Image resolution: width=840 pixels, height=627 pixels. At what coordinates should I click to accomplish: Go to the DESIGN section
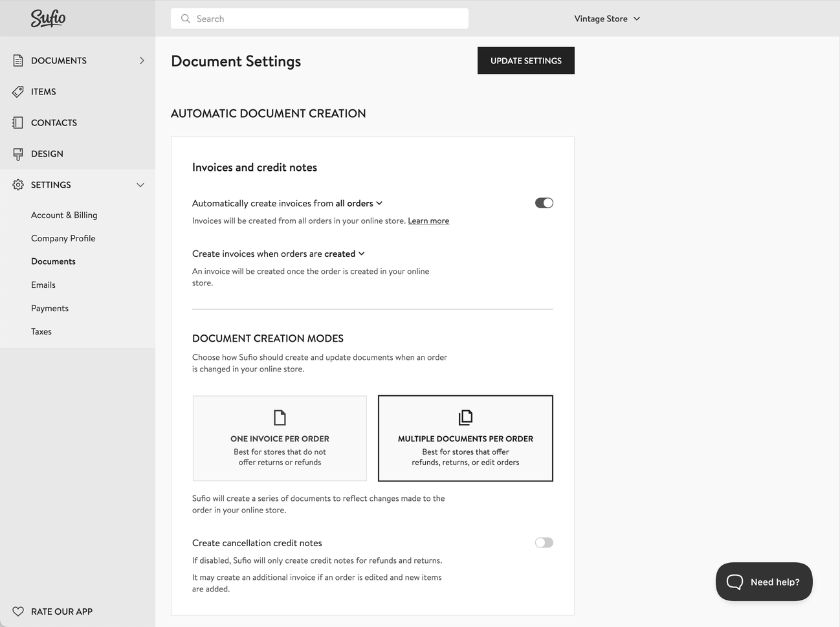click(x=47, y=154)
